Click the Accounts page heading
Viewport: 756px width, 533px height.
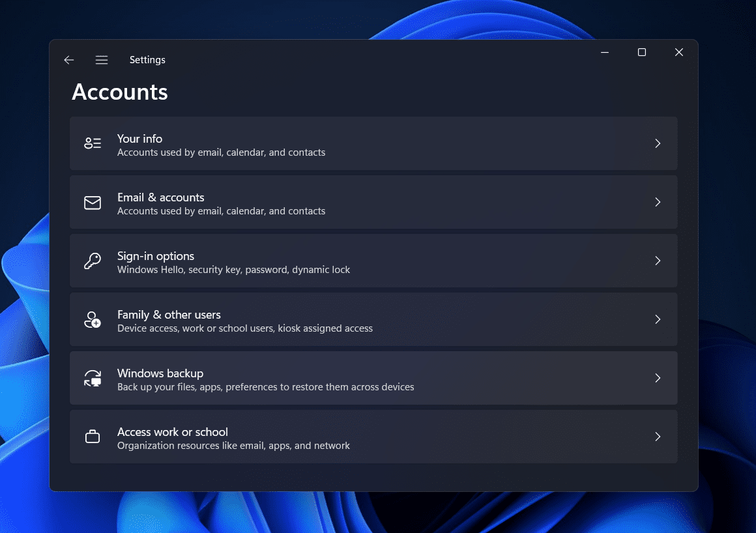[119, 92]
